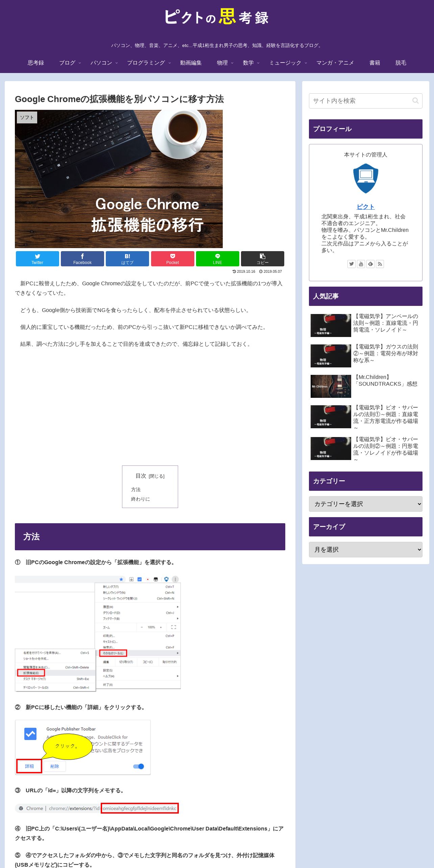This screenshot has height=868, width=434.
Task: Click chrome://extensions URL screenshot
Action: pos(97,808)
